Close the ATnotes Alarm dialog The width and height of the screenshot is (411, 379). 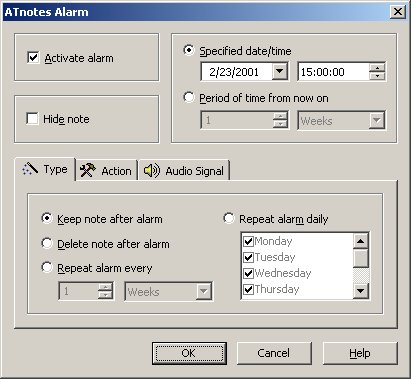pos(397,12)
